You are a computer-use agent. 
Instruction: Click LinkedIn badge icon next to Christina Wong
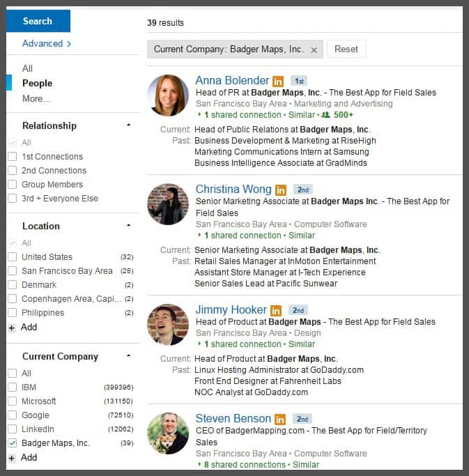[281, 190]
